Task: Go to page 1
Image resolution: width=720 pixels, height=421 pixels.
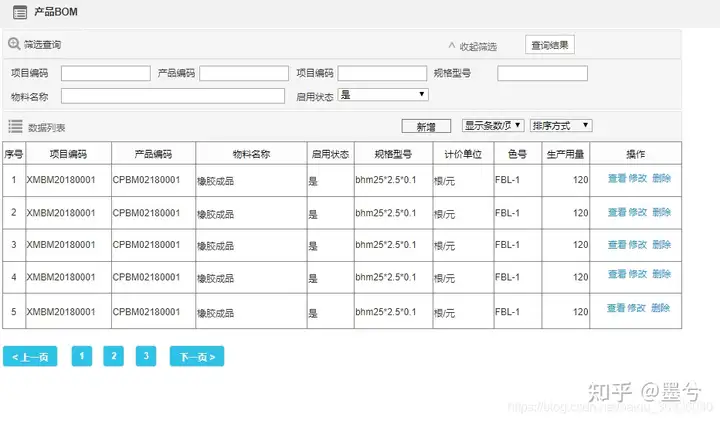Action: coord(82,356)
